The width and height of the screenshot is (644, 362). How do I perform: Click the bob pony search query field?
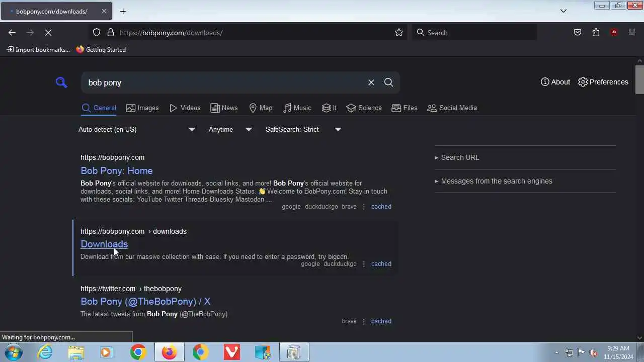point(224,82)
